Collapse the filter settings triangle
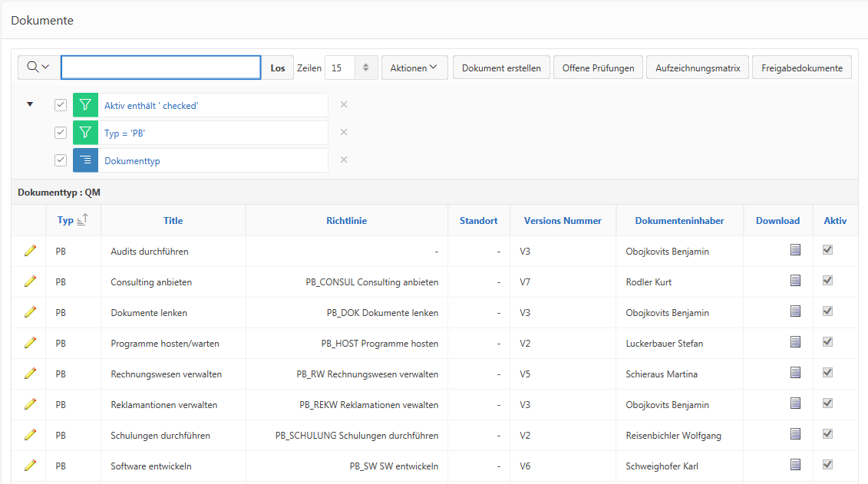Image resolution: width=868 pixels, height=484 pixels. tap(30, 104)
